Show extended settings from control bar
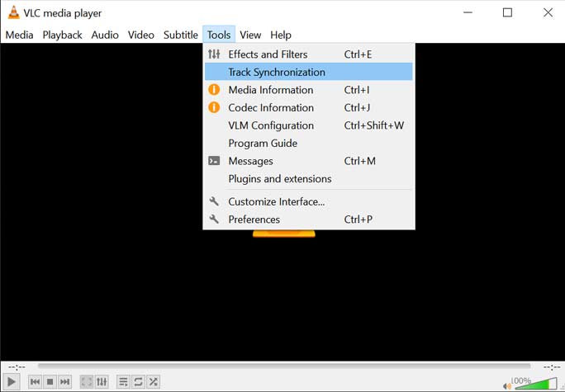Image resolution: width=565 pixels, height=392 pixels. tap(102, 381)
